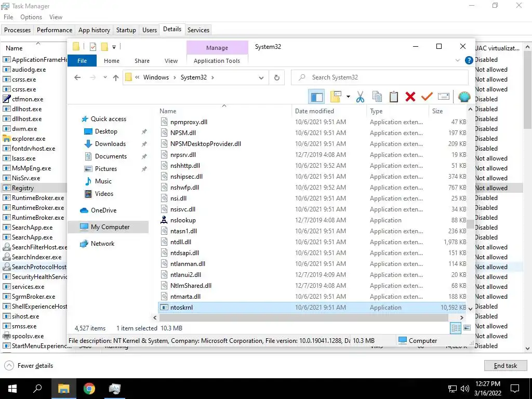Image resolution: width=532 pixels, height=399 pixels.
Task: Select the ntdll.dll file row
Action: pyautogui.click(x=312, y=242)
